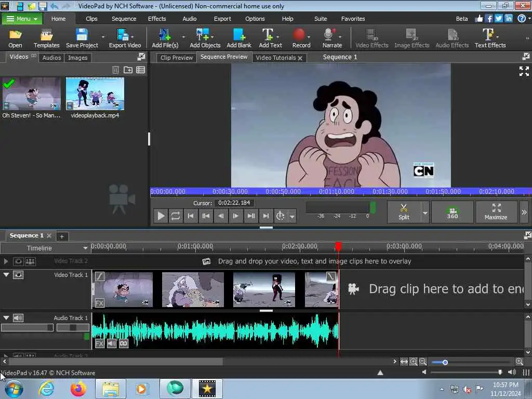Collapse Video Track 1
532x399 pixels.
6,274
